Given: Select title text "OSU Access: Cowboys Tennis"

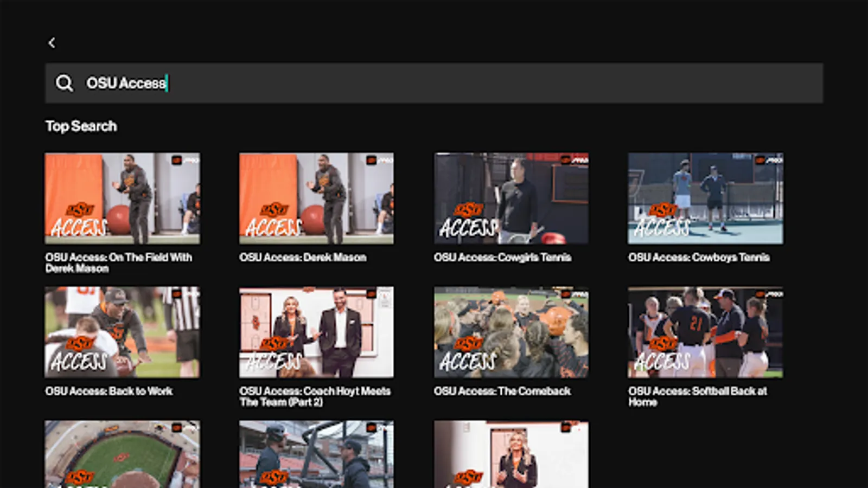Looking at the screenshot, I should 699,258.
